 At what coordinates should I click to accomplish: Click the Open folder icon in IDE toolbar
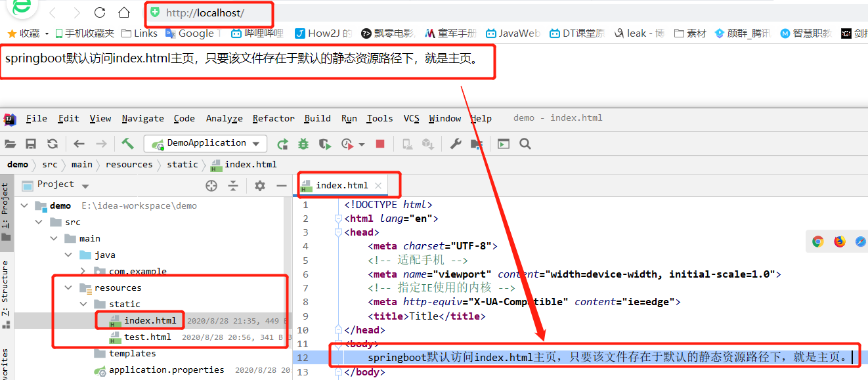(x=10, y=144)
